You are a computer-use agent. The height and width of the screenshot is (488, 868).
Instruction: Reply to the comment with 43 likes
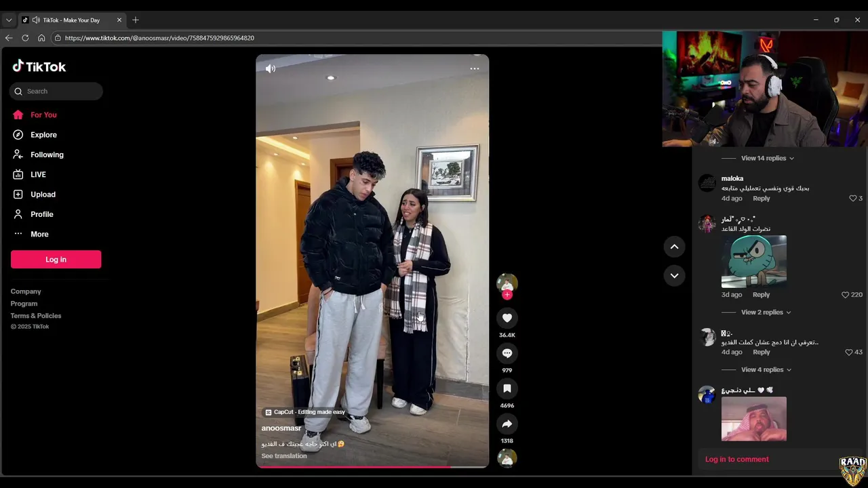pyautogui.click(x=762, y=352)
